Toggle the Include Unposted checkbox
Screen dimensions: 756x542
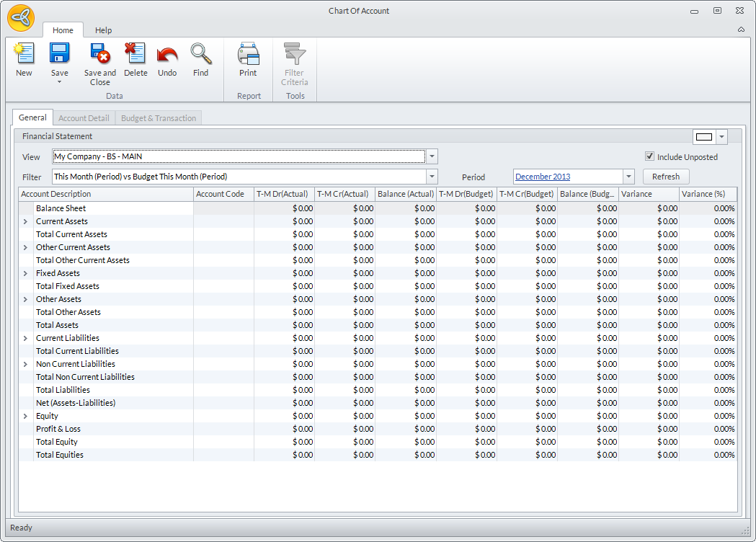[x=649, y=156]
